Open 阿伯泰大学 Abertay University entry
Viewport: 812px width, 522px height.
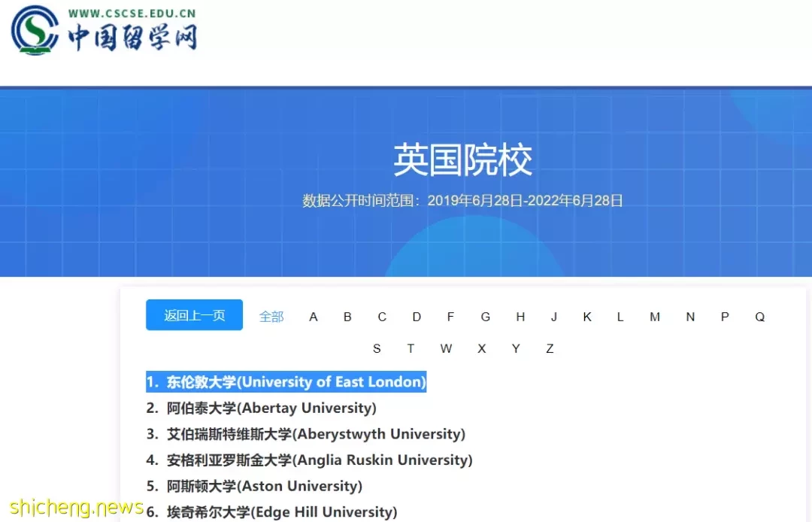tap(261, 408)
